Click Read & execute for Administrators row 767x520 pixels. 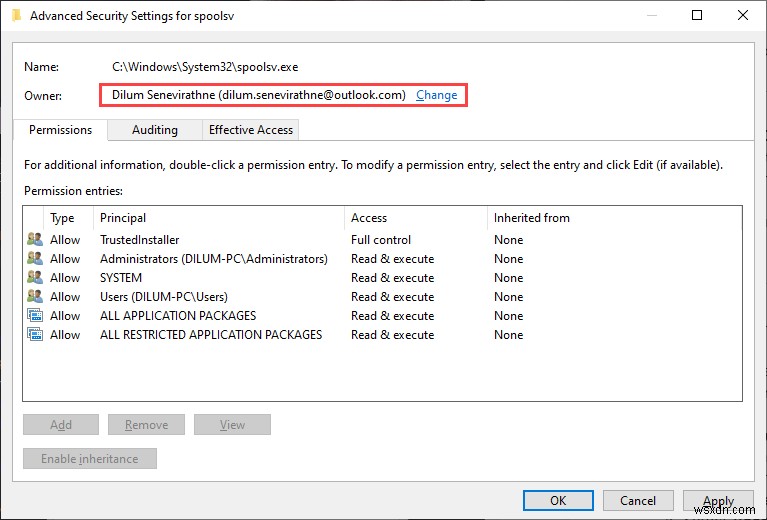pyautogui.click(x=392, y=259)
